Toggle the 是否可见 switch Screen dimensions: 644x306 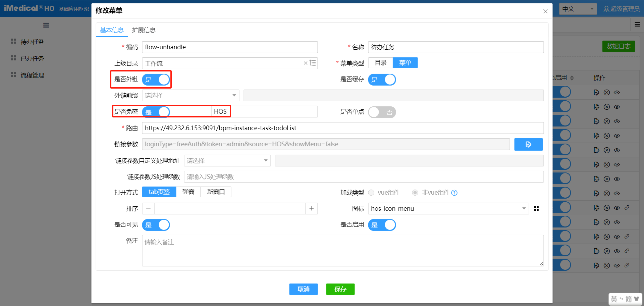coord(156,225)
